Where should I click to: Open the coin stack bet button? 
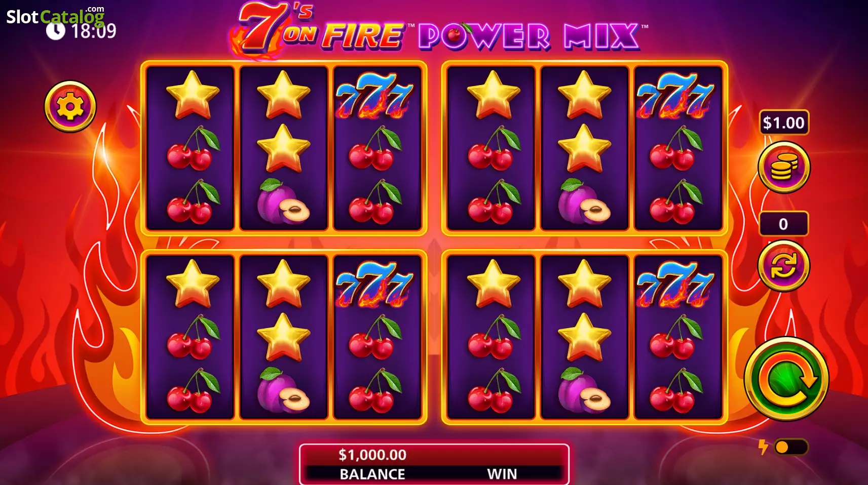click(x=784, y=168)
